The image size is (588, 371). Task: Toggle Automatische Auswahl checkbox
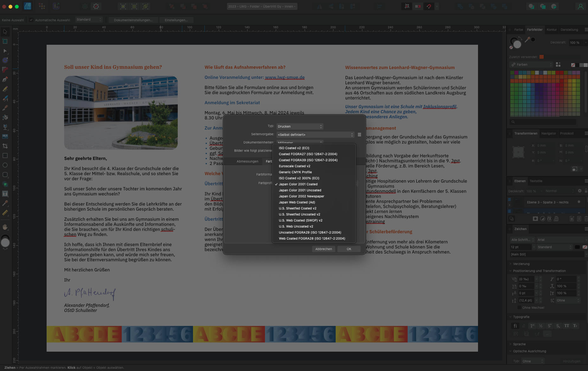point(31,20)
